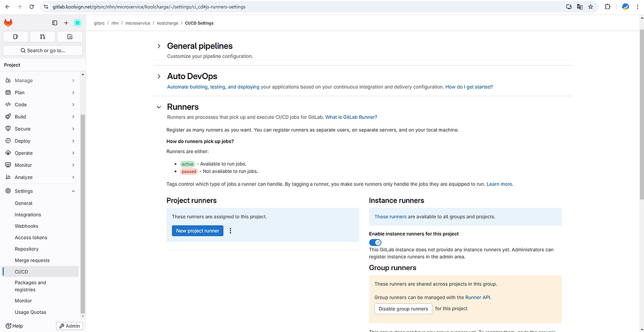Click translate page icon in address bar
This screenshot has width=644, height=332.
[580, 7]
